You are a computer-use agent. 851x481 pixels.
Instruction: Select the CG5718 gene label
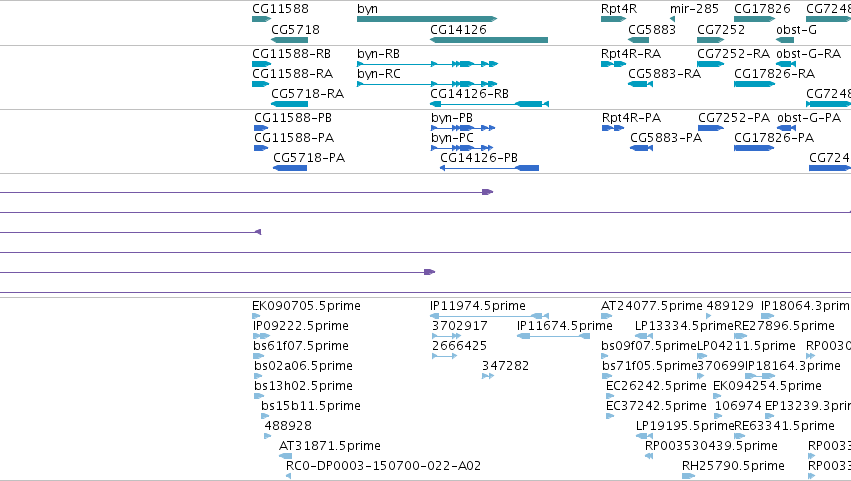point(295,29)
